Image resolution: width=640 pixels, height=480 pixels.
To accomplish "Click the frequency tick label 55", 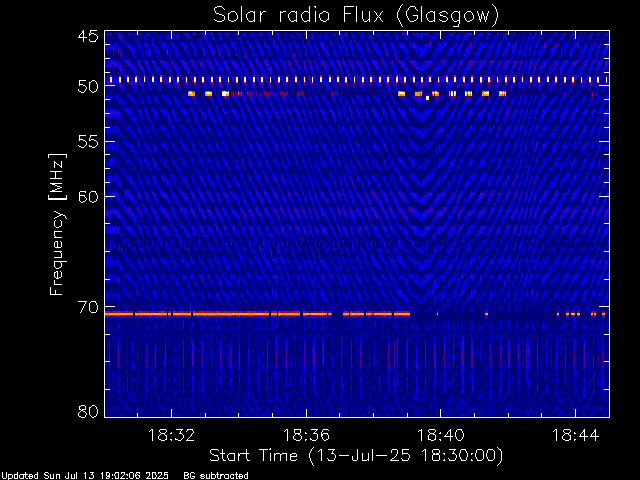I will [88, 142].
